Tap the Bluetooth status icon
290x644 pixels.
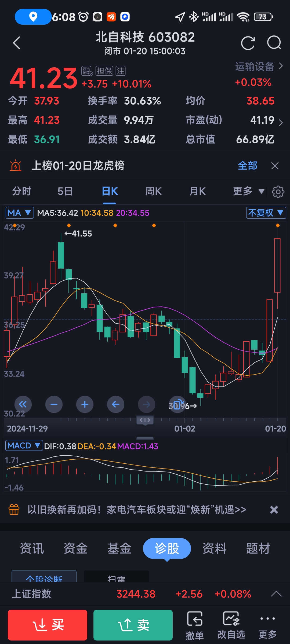193,17
